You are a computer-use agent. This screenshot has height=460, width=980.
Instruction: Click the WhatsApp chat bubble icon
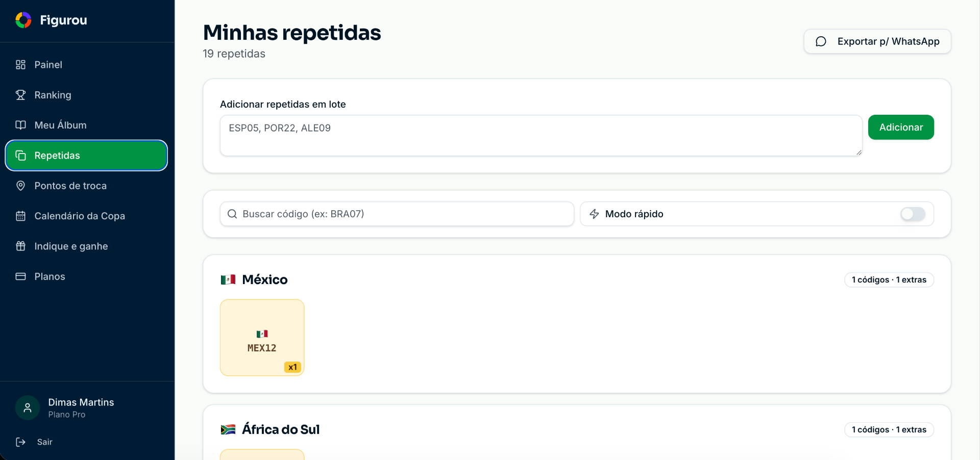[821, 41]
